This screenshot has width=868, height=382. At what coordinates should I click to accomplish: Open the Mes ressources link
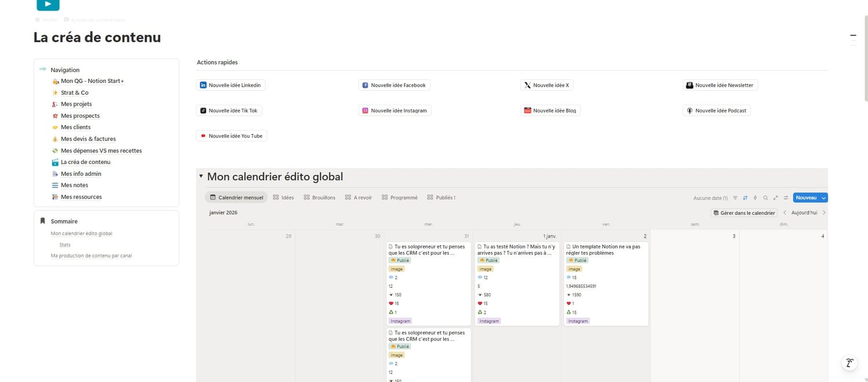click(81, 196)
